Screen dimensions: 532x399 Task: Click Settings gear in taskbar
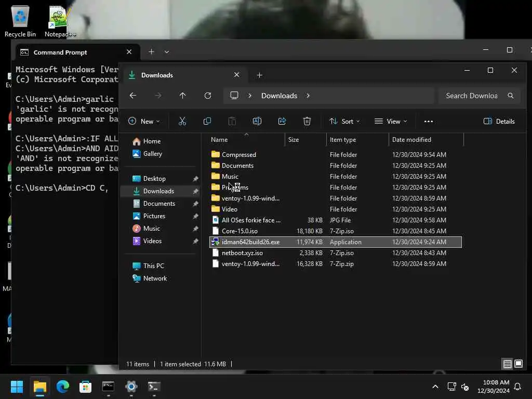click(x=131, y=387)
